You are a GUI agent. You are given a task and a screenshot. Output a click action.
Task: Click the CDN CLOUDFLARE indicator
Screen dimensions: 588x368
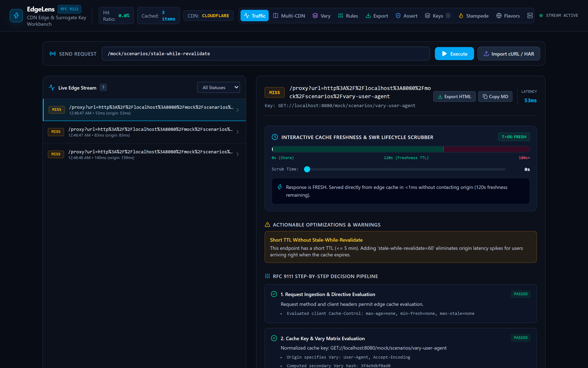pos(208,16)
